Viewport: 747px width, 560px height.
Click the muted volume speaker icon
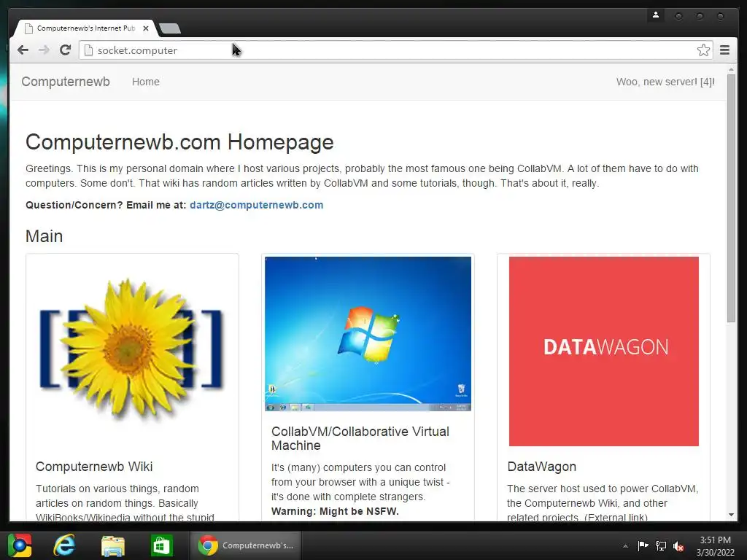[x=678, y=546]
